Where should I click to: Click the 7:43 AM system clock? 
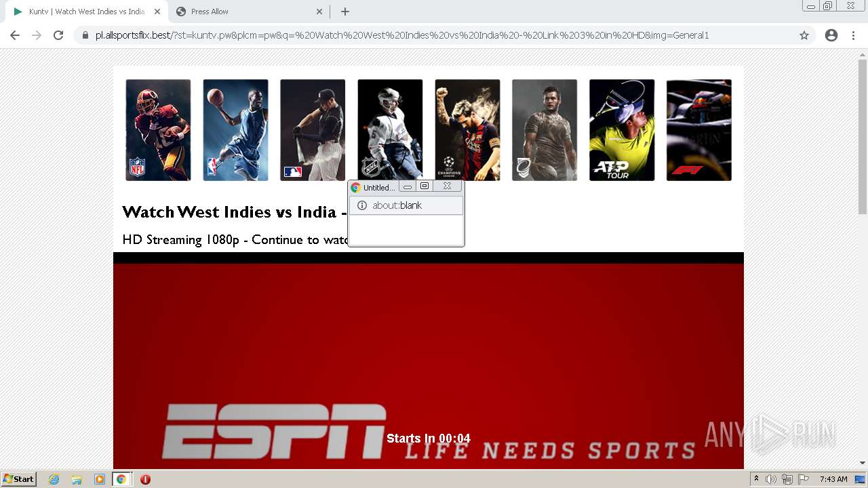[833, 479]
